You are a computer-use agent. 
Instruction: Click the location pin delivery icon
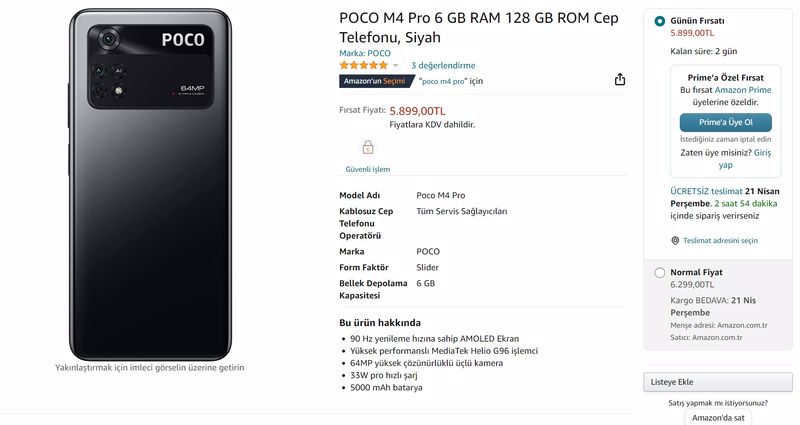(x=675, y=240)
